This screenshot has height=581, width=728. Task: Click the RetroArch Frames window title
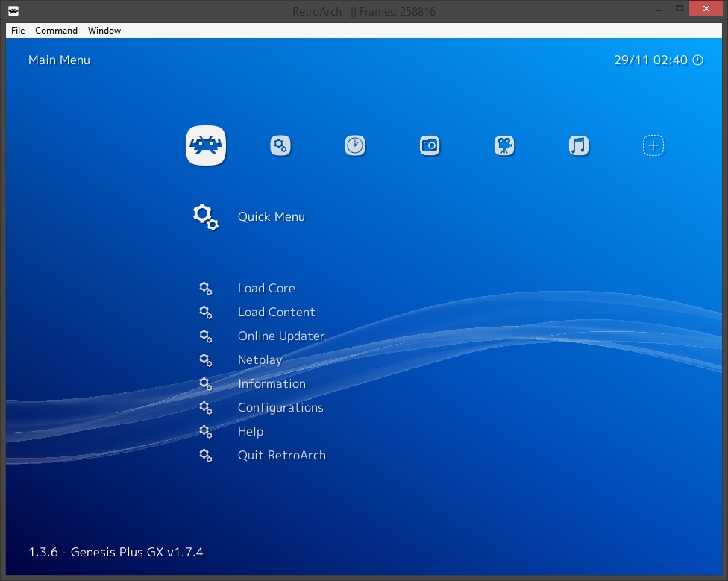pyautogui.click(x=364, y=12)
